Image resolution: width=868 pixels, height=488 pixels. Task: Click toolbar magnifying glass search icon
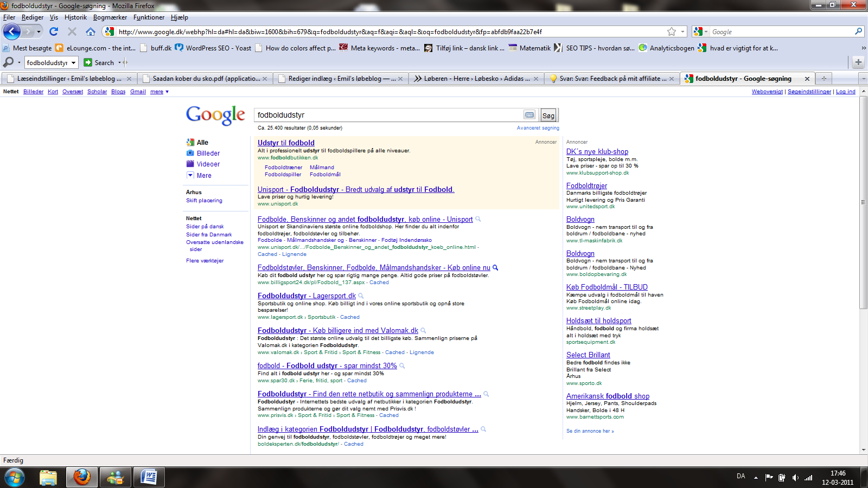click(8, 62)
